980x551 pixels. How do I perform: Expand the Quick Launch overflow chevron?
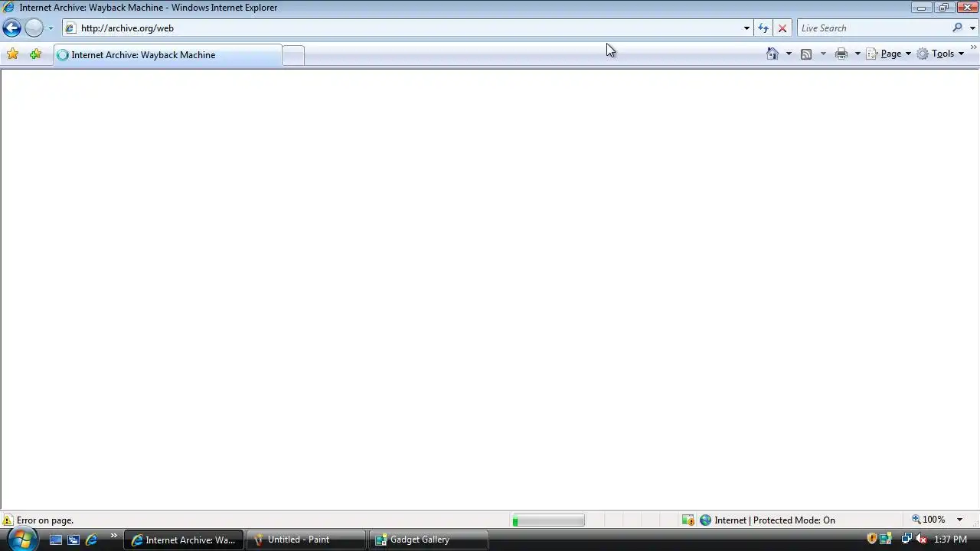(114, 536)
